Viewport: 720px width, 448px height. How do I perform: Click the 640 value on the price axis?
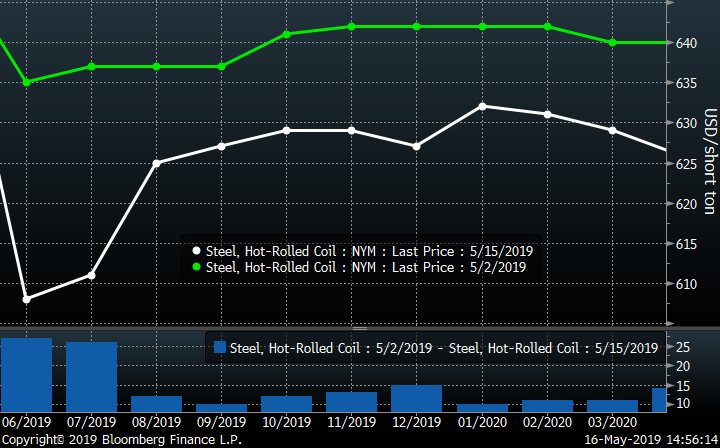coord(686,43)
